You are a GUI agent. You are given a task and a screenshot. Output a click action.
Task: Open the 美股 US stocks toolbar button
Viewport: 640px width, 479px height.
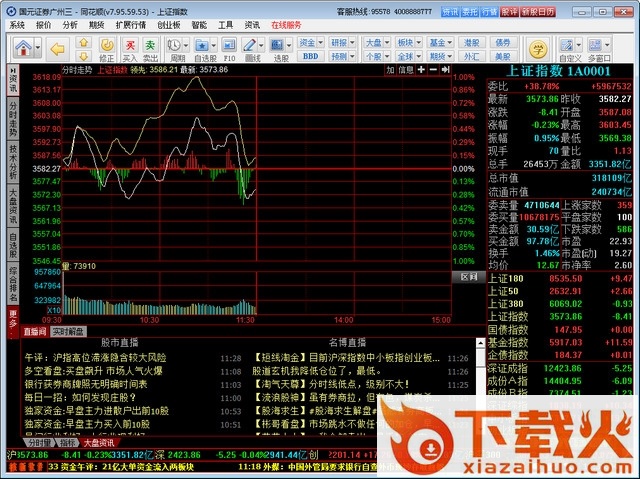tap(503, 56)
